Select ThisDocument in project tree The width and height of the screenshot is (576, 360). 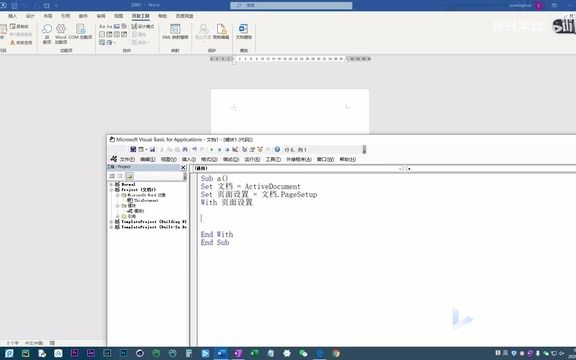click(143, 201)
